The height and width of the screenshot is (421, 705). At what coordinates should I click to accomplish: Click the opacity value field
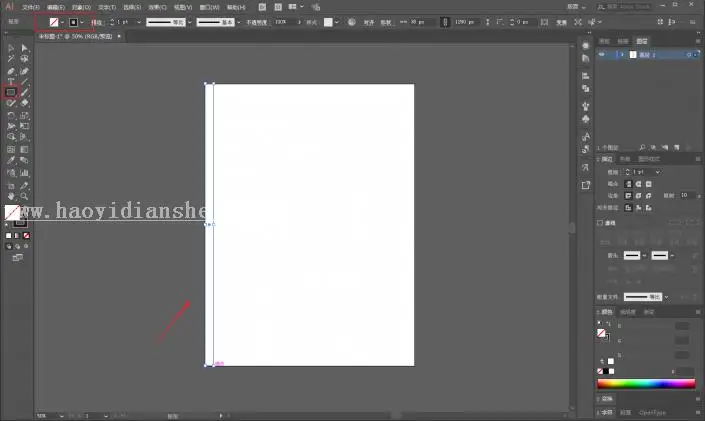(285, 22)
